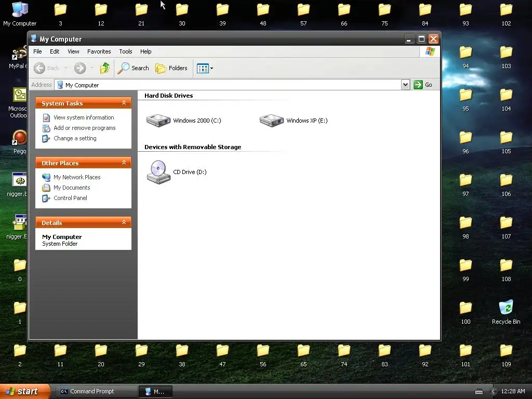
Task: Select desktop folder named 48
Action: (x=263, y=14)
